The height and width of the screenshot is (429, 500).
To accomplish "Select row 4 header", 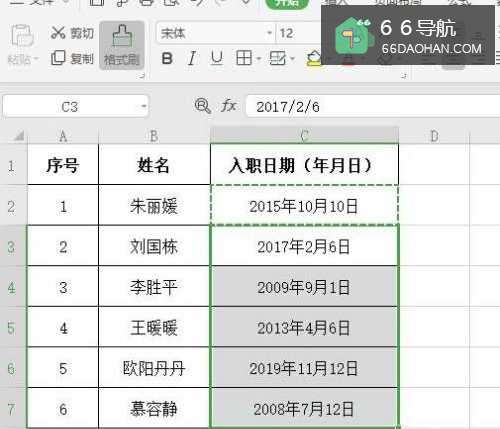I will pyautogui.click(x=12, y=287).
